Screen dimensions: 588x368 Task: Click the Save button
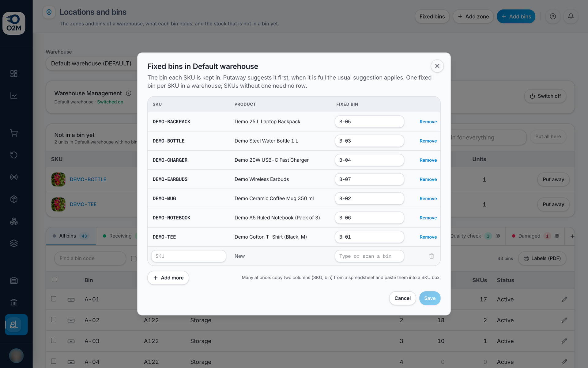point(430,298)
